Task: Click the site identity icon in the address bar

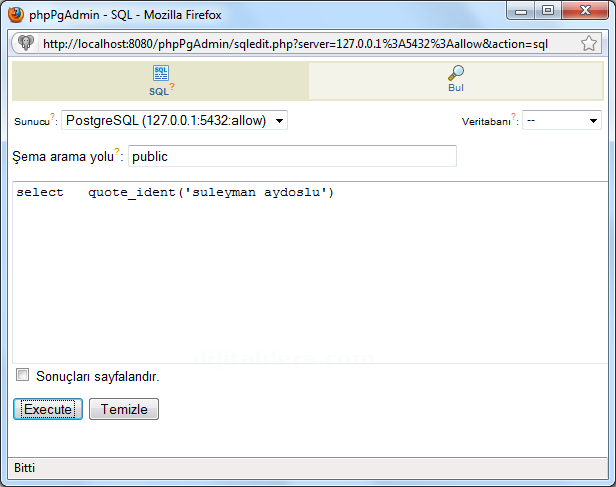Action: pyautogui.click(x=25, y=44)
